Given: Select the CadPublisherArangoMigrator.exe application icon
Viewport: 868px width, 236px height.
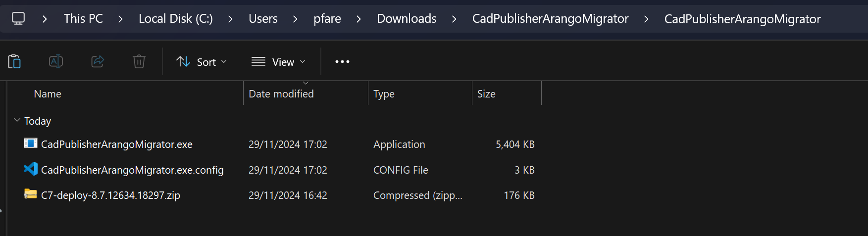Looking at the screenshot, I should coord(31,144).
